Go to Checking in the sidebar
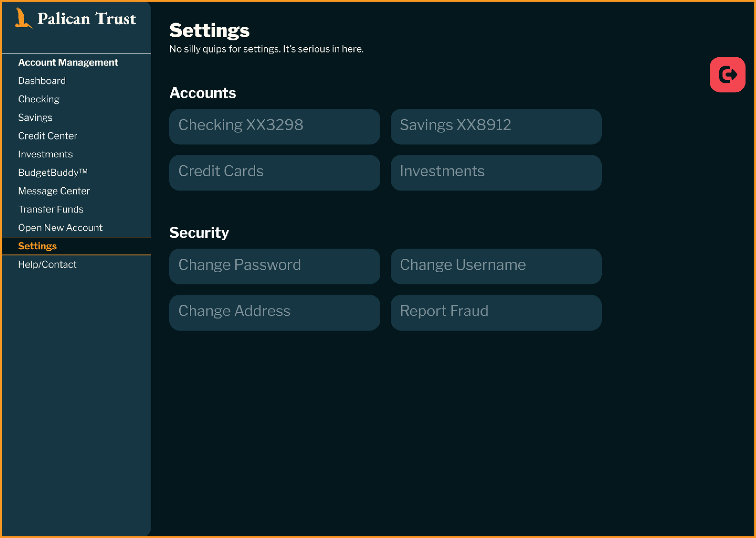The width and height of the screenshot is (756, 538). click(39, 99)
